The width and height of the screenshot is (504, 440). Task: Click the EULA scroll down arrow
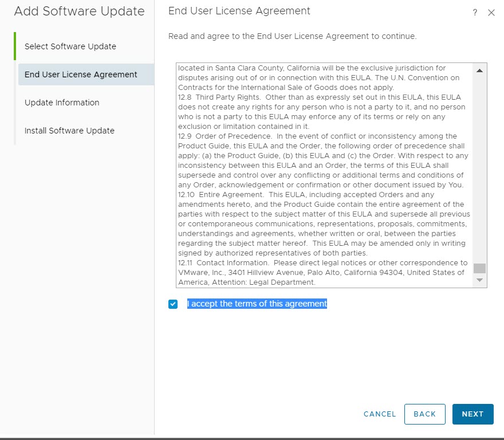pos(479,280)
